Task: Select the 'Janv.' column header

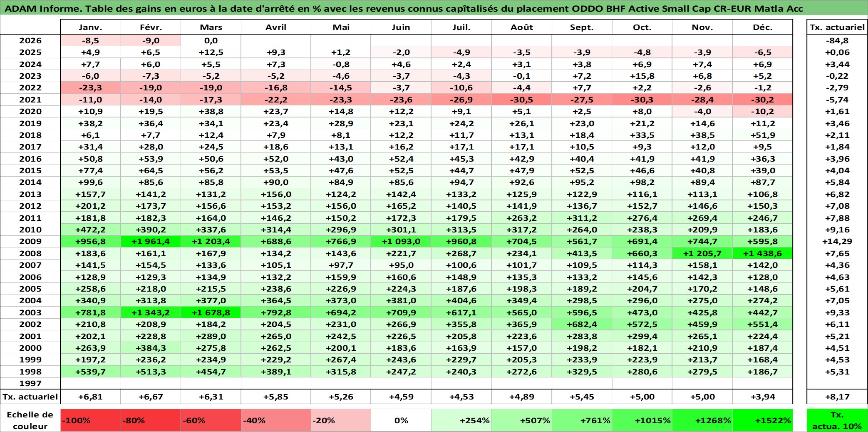Action: coord(91,27)
